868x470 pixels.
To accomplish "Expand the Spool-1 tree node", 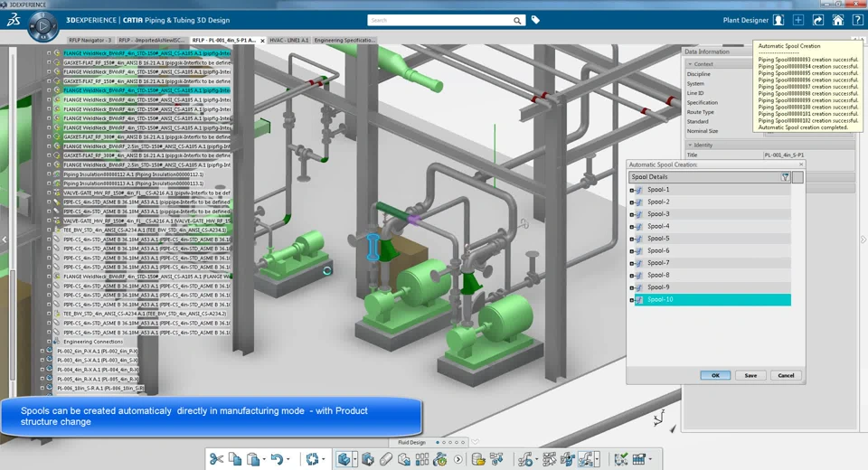I will [x=632, y=190].
